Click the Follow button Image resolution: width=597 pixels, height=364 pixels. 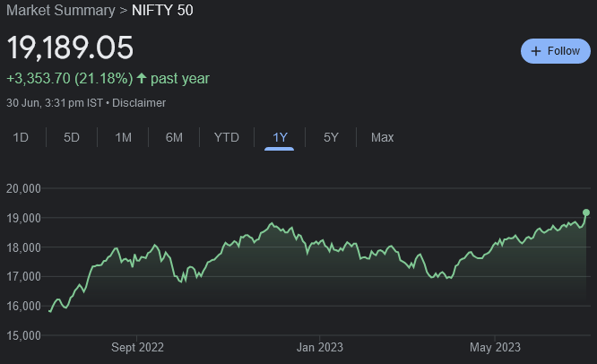(x=556, y=51)
